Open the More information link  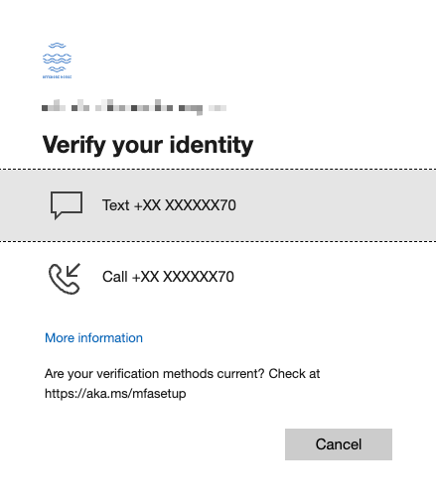93,338
